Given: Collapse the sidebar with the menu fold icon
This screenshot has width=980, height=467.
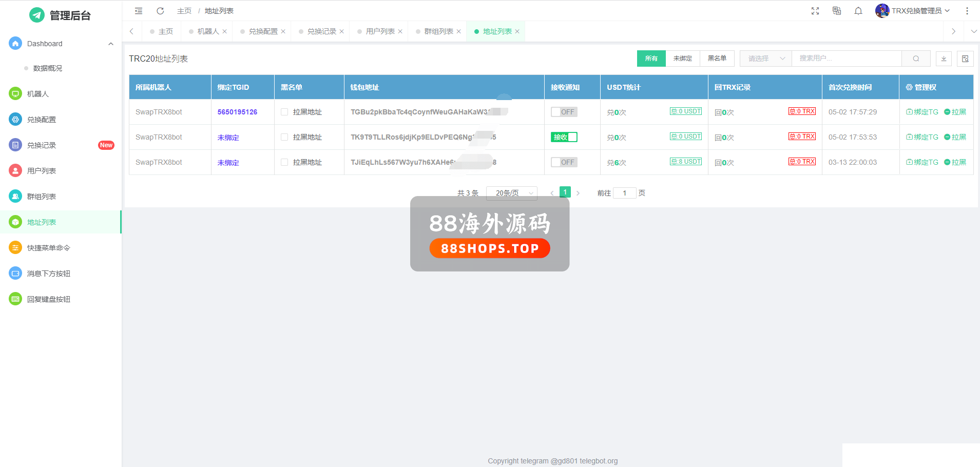Looking at the screenshot, I should (x=139, y=11).
